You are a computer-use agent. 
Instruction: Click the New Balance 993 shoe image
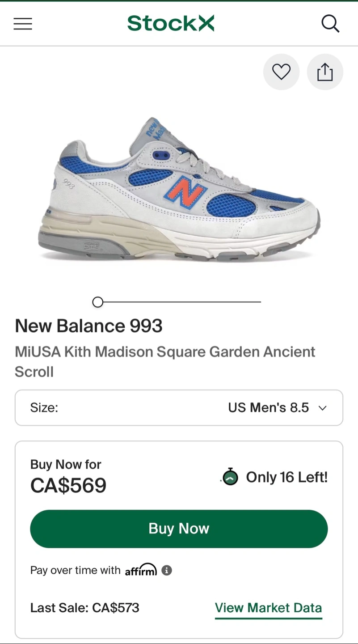click(x=179, y=190)
